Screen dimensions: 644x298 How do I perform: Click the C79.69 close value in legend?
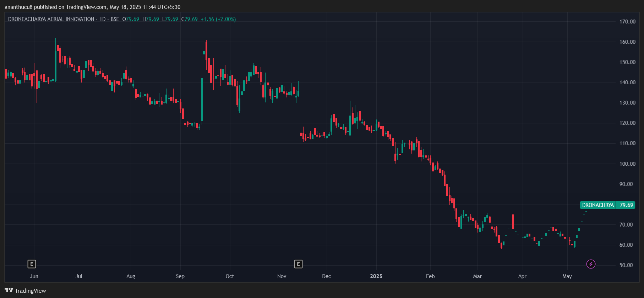coord(190,19)
